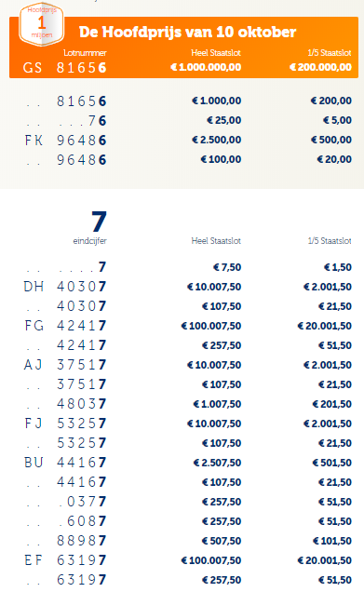364x592 pixels.
Task: Click the €200.000,00 1/5 Staatslot prize
Action: pyautogui.click(x=320, y=67)
